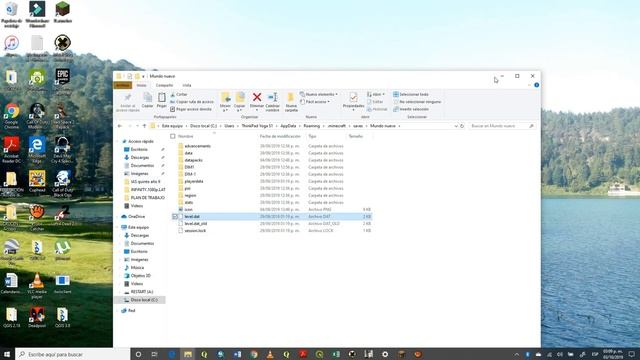Switch to the Inicio ribbon tab
This screenshot has height=360, width=640.
coord(142,85)
